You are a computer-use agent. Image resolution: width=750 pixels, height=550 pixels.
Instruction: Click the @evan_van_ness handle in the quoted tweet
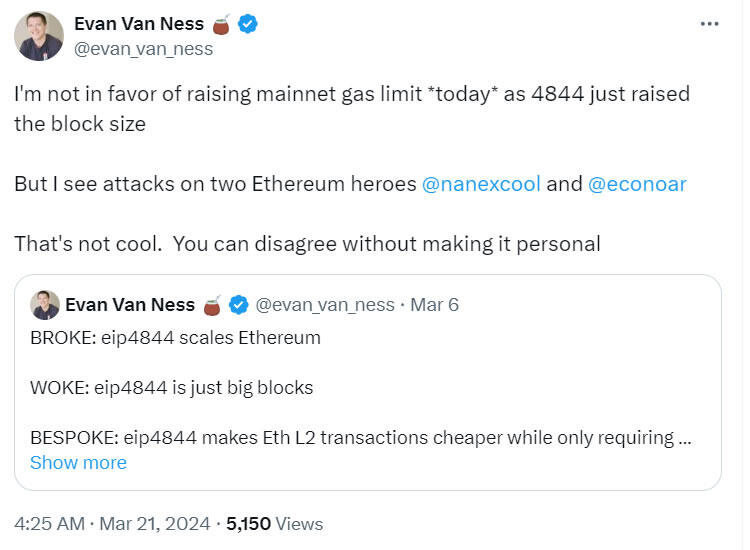(325, 304)
